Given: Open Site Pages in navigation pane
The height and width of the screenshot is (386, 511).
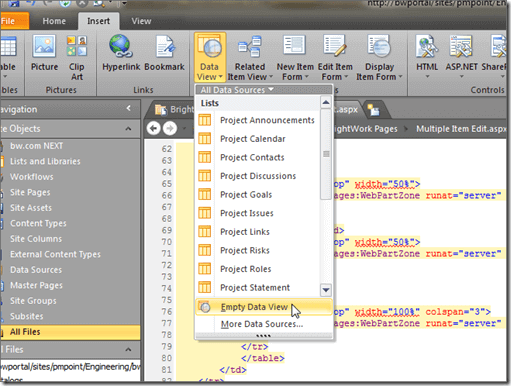Looking at the screenshot, I should (x=30, y=192).
